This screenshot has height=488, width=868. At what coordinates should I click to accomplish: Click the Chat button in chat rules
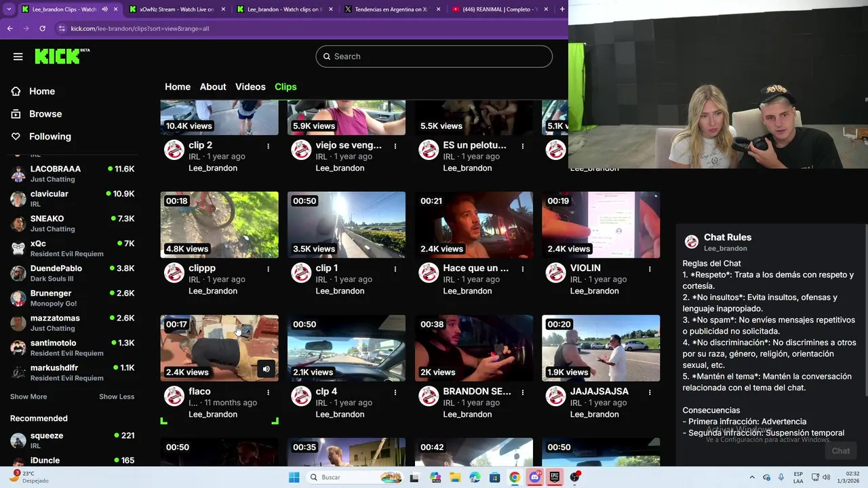click(841, 451)
